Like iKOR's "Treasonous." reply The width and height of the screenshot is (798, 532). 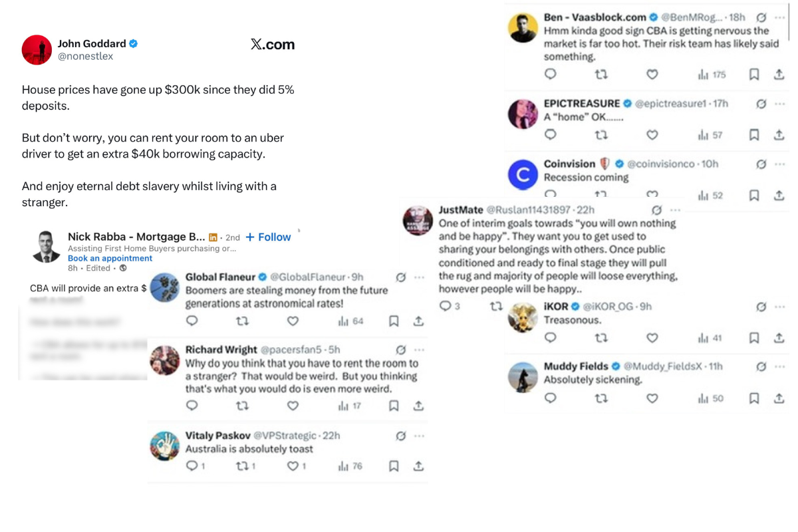tap(652, 338)
